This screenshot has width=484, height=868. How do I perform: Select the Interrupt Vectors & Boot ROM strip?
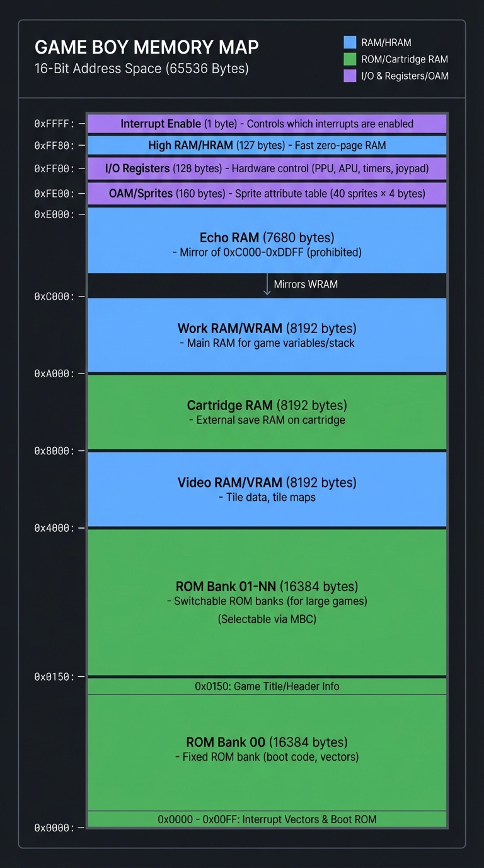pyautogui.click(x=267, y=819)
